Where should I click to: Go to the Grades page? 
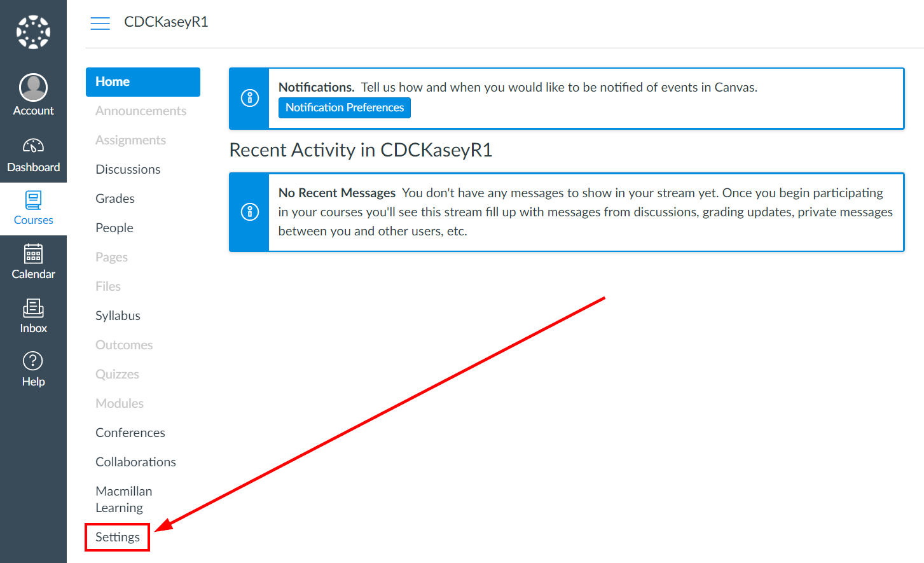pyautogui.click(x=115, y=198)
